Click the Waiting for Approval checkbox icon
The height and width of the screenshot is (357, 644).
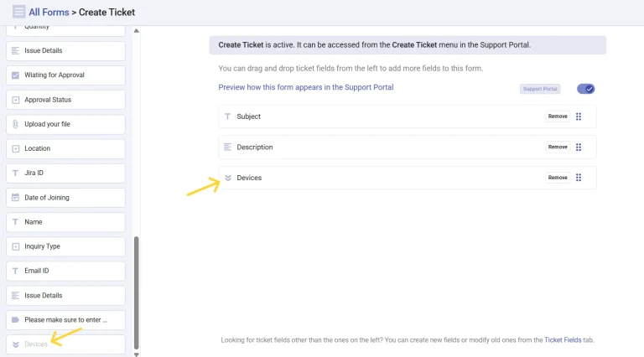16,75
